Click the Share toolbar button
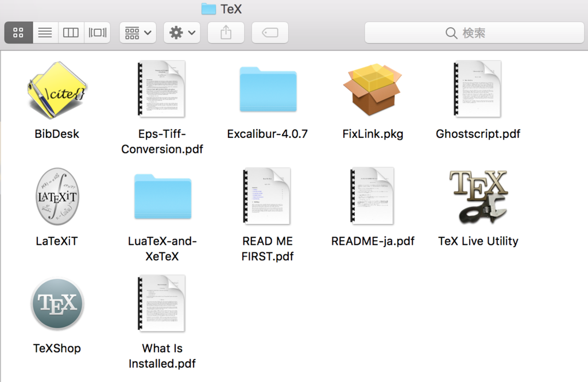Image resolution: width=588 pixels, height=382 pixels. point(226,33)
